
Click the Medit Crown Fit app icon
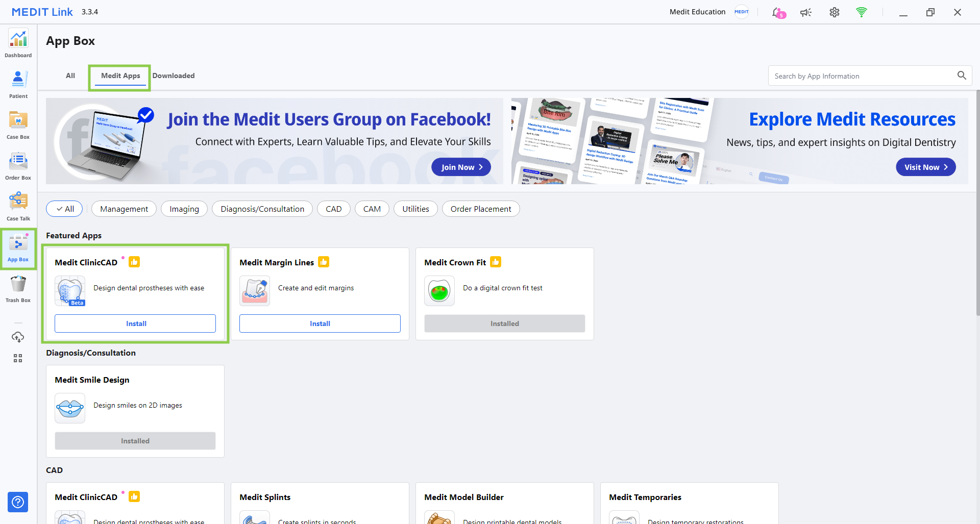tap(439, 291)
